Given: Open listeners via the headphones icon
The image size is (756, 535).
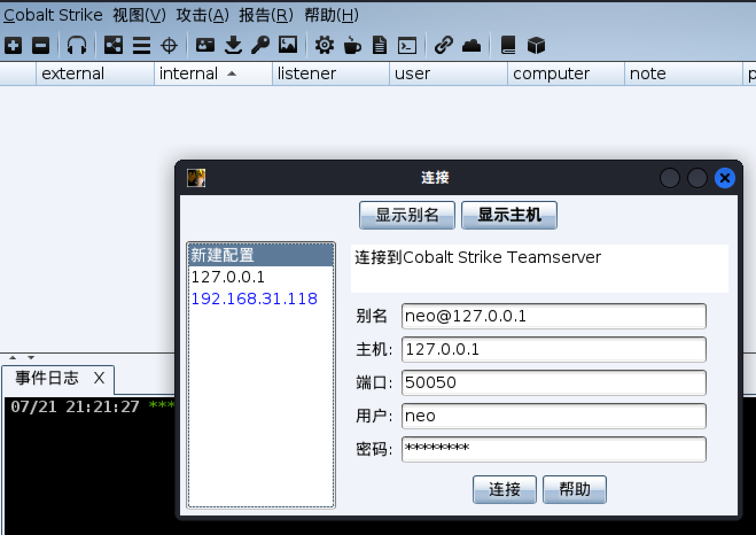Looking at the screenshot, I should pyautogui.click(x=77, y=45).
